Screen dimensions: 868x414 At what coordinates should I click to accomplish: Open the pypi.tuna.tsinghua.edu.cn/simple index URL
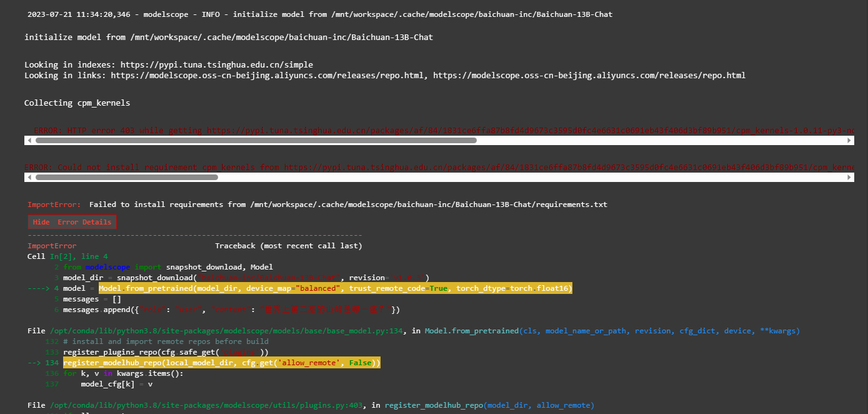point(217,65)
